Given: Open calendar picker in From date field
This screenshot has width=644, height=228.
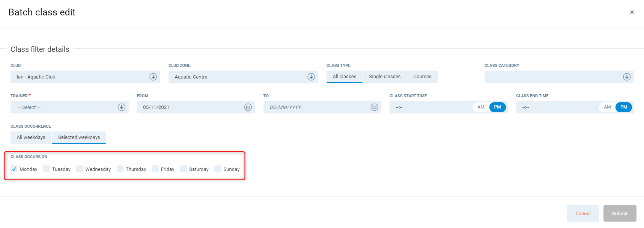Looking at the screenshot, I should (248, 107).
